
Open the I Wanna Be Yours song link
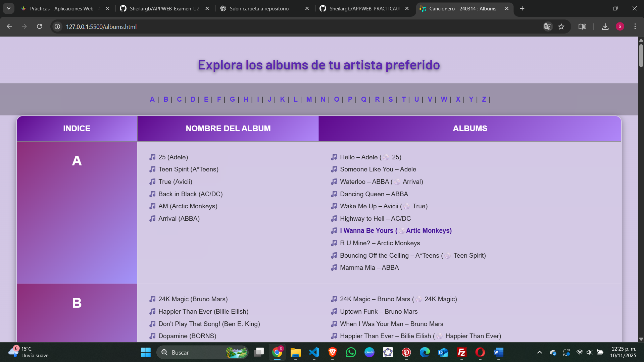click(x=395, y=230)
